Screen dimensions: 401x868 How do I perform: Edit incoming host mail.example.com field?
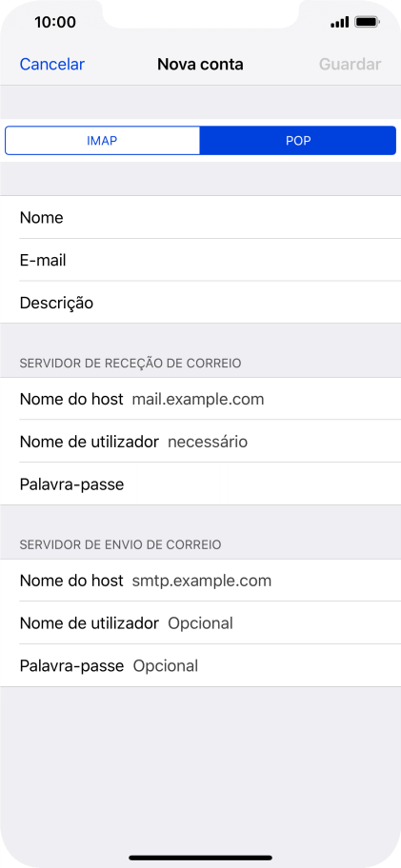coord(200,399)
